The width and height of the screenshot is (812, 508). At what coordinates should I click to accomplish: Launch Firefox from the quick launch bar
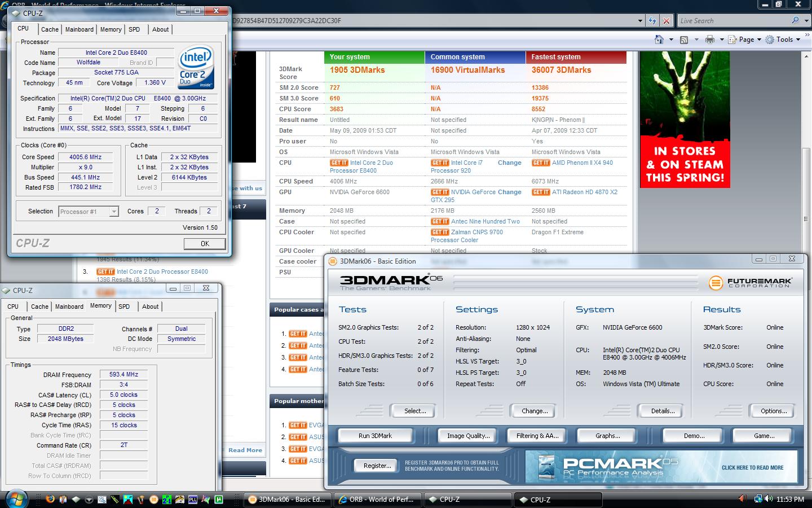coord(50,500)
